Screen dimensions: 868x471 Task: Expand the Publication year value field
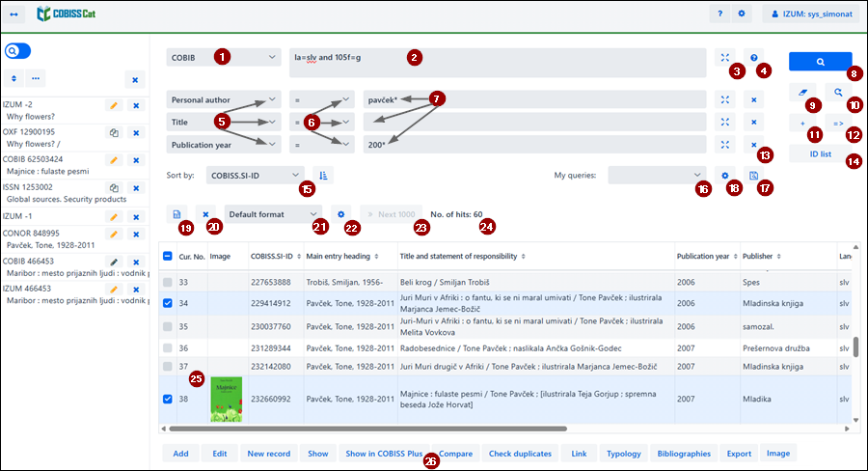coord(724,145)
